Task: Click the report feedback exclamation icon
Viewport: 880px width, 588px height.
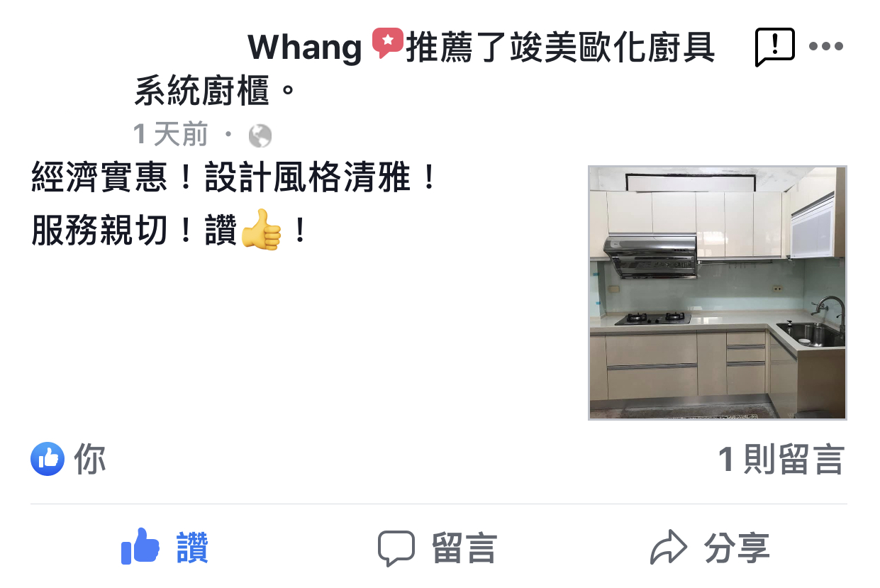Action: coord(774,48)
